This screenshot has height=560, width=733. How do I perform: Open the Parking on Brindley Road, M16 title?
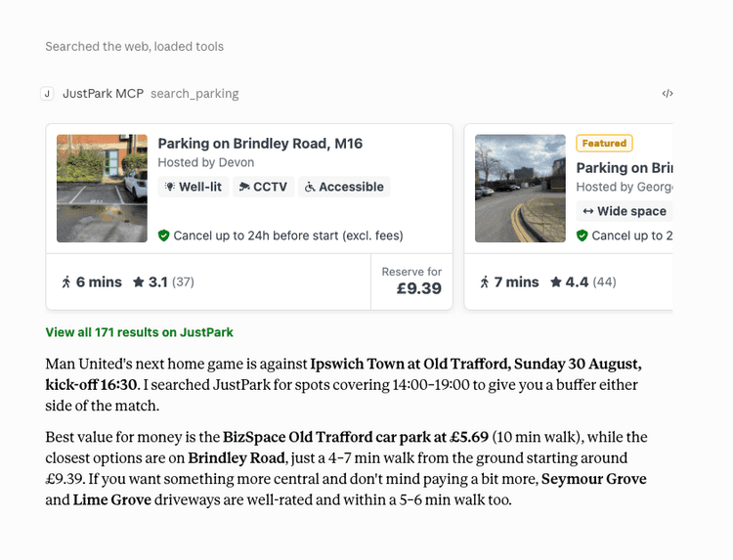pyautogui.click(x=260, y=143)
